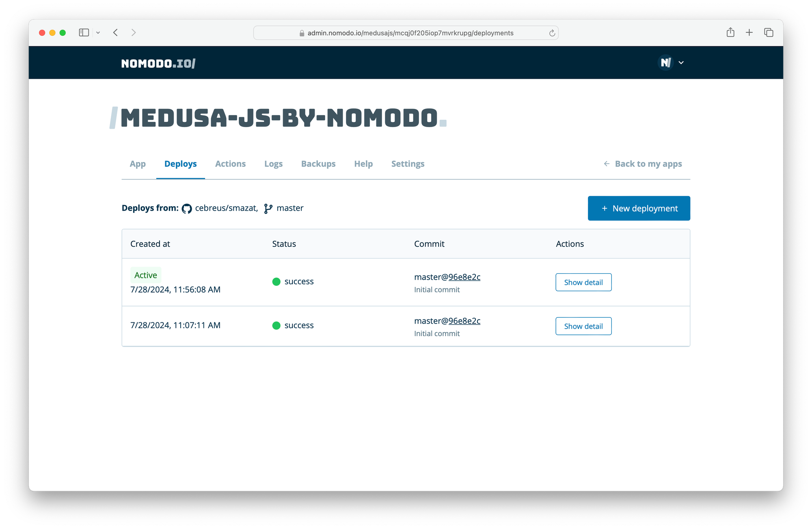The width and height of the screenshot is (812, 529).
Task: Toggle the Safari sidebar icon
Action: [x=84, y=32]
